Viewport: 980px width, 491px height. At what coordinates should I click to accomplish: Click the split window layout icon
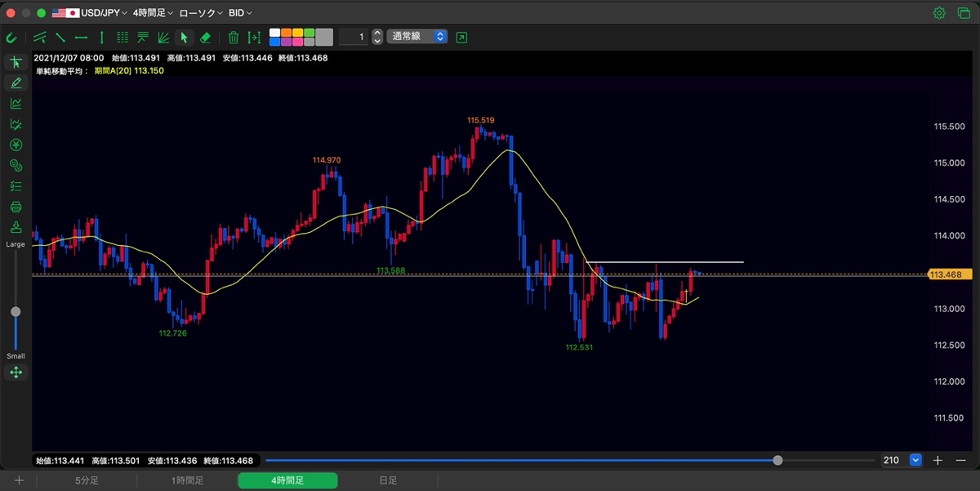click(962, 13)
